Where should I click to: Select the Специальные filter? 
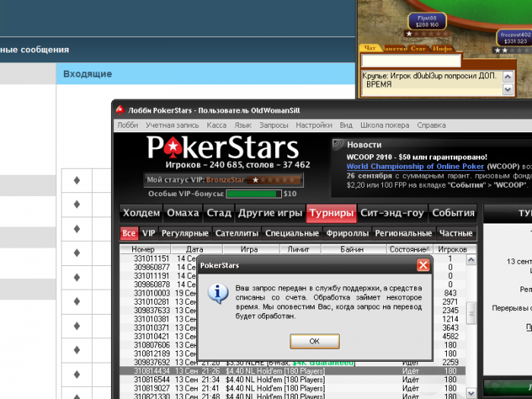point(292,233)
